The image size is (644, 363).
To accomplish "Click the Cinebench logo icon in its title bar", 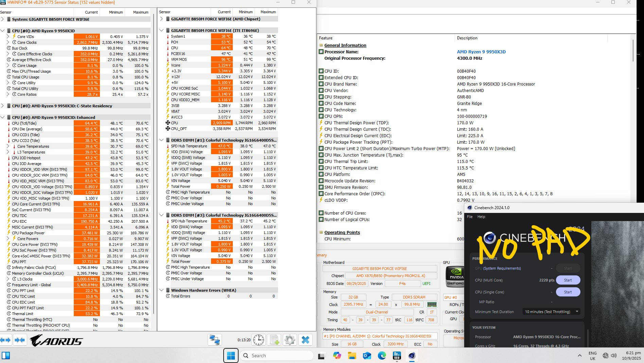I will pos(470,208).
